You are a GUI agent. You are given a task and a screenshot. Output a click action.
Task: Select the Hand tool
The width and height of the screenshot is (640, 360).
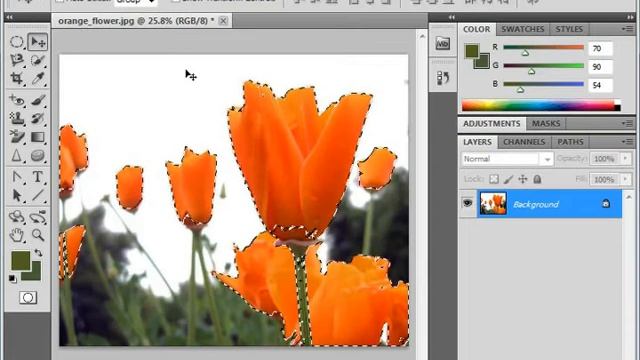tap(17, 235)
